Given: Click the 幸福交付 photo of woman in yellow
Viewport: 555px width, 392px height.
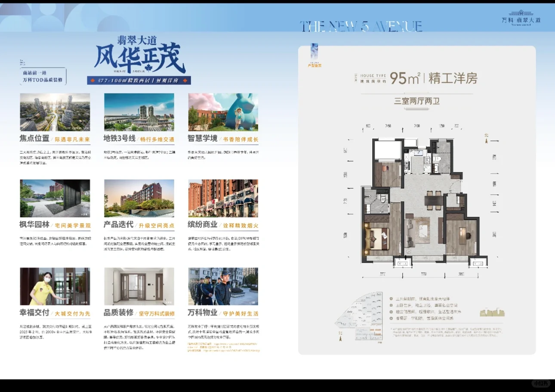Looking at the screenshot, I should (x=55, y=287).
